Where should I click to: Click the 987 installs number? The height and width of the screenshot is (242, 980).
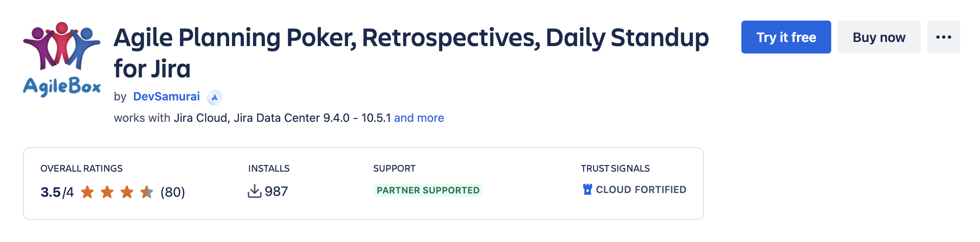276,191
